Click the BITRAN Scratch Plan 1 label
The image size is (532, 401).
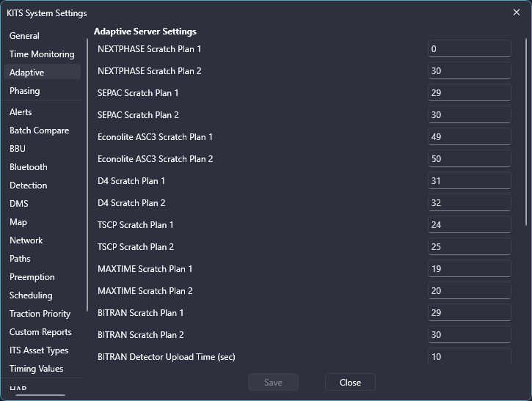pos(140,313)
